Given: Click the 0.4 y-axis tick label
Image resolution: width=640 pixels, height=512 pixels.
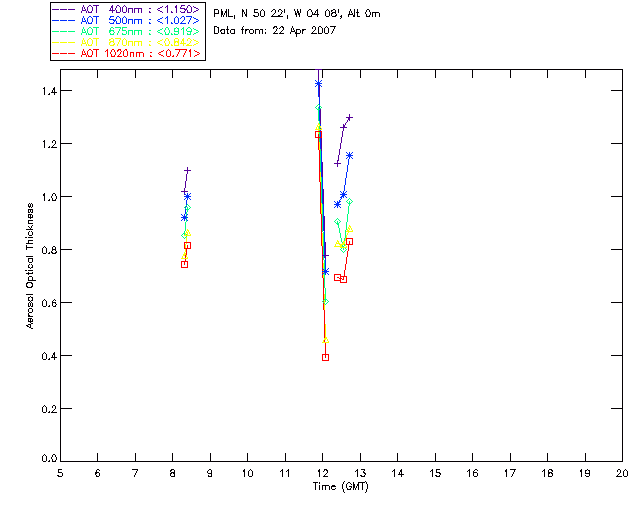Looking at the screenshot, I should [49, 356].
